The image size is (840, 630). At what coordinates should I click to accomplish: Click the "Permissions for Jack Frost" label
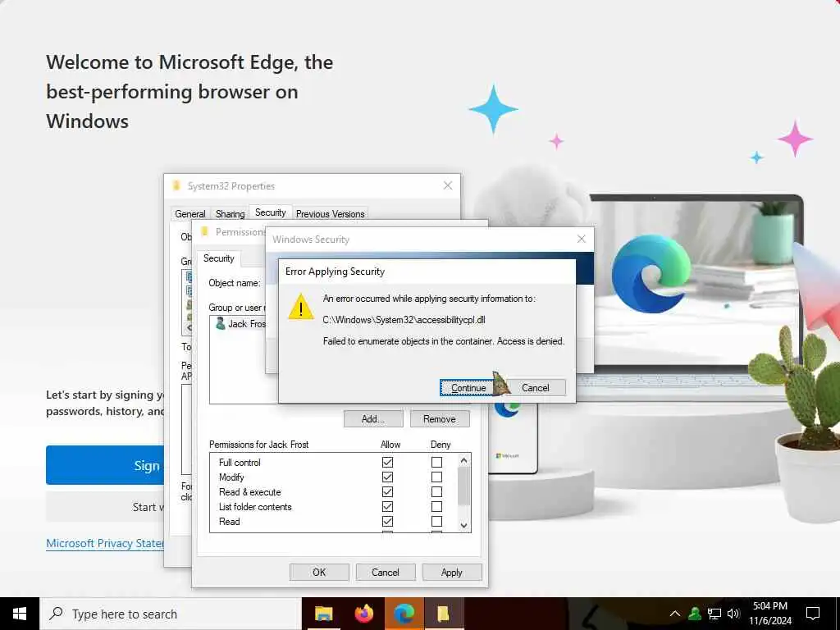pyautogui.click(x=258, y=445)
